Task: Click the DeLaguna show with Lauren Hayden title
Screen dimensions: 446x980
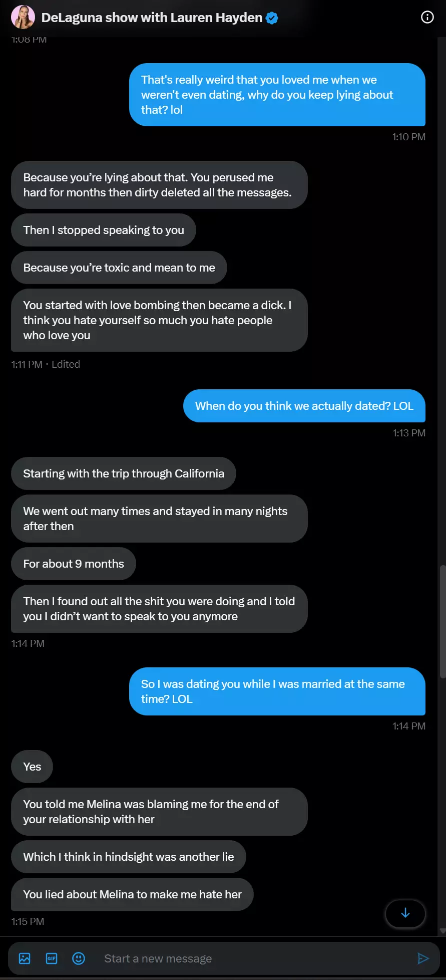Action: [152, 18]
